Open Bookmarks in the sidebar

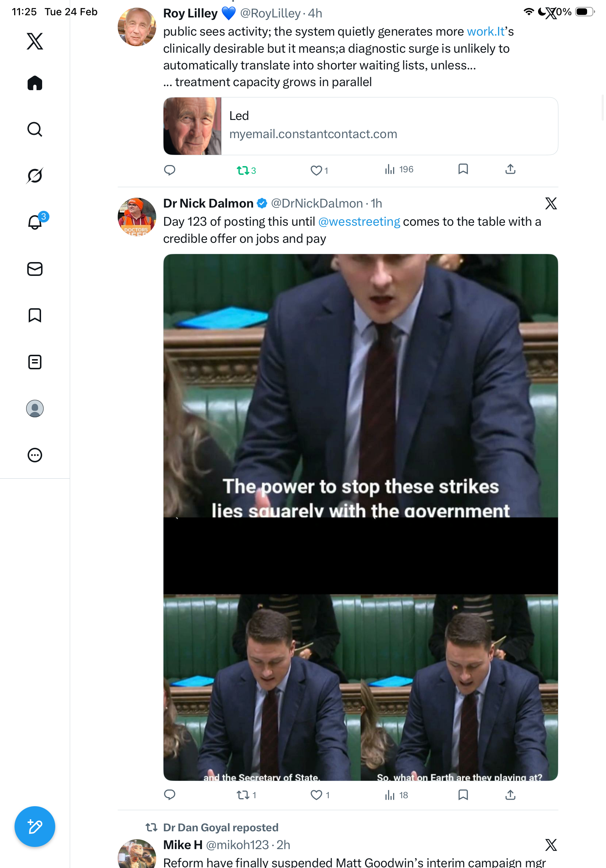coord(35,315)
